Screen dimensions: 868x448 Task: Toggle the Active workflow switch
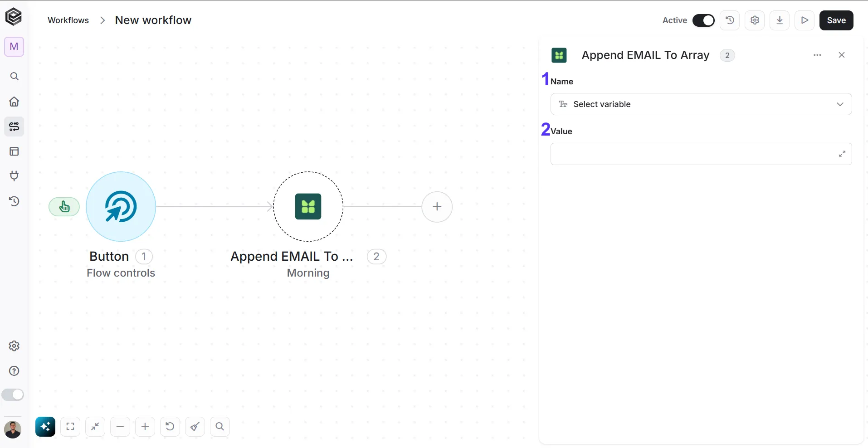(x=703, y=20)
